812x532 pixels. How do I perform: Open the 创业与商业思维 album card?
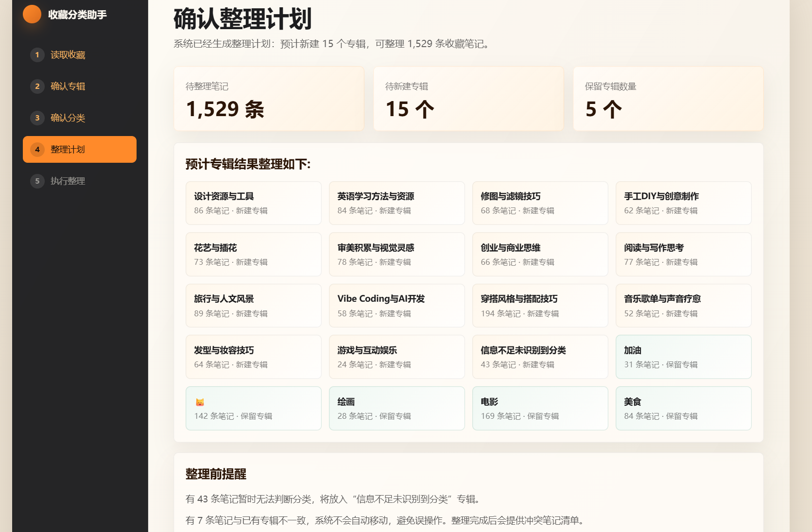click(x=540, y=255)
